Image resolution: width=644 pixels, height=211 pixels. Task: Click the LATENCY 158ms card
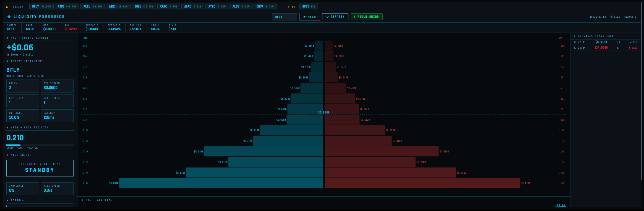[x=57, y=116]
